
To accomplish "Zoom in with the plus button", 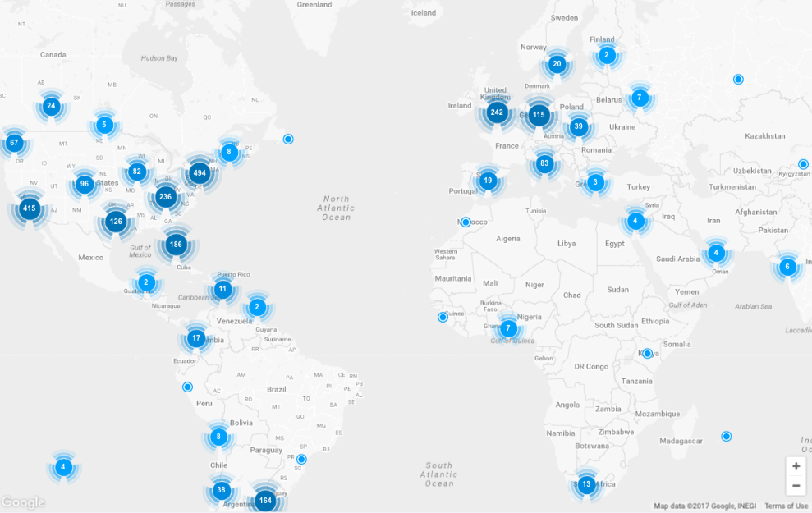I will point(796,466).
